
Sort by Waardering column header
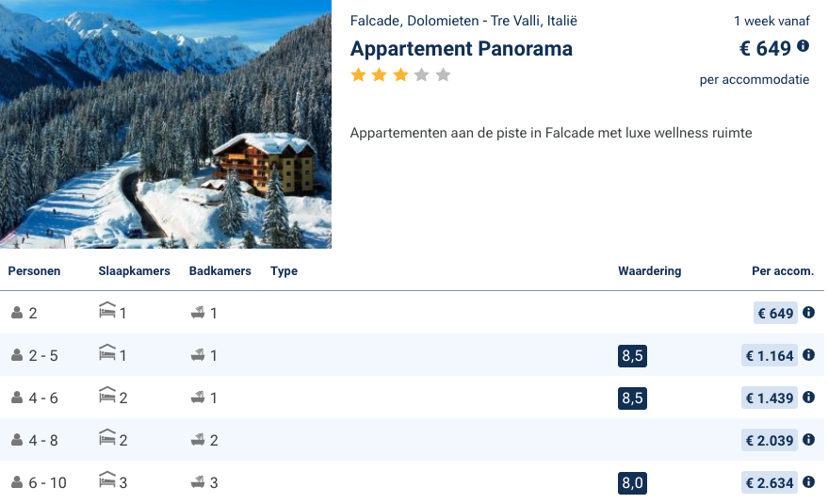649,271
